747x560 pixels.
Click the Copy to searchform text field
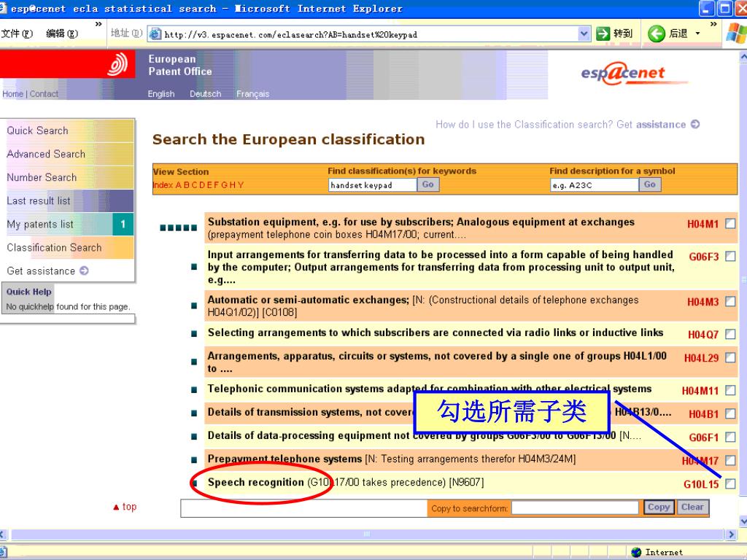pos(575,507)
